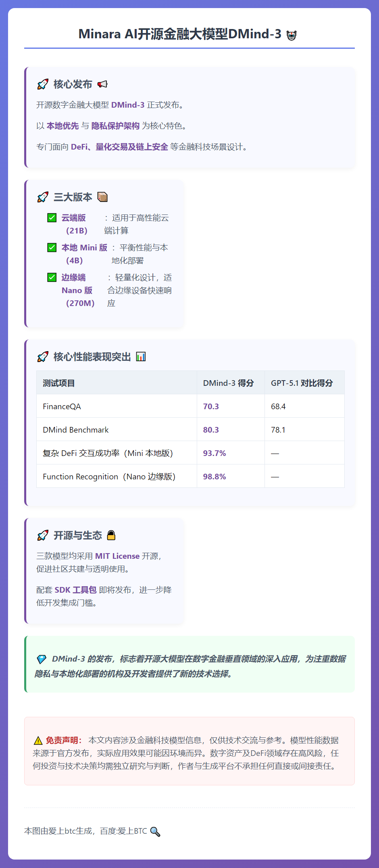Screen dimensions: 379x868
Task: Click the robot emoji beside the DMind-3 title
Action: [x=292, y=35]
